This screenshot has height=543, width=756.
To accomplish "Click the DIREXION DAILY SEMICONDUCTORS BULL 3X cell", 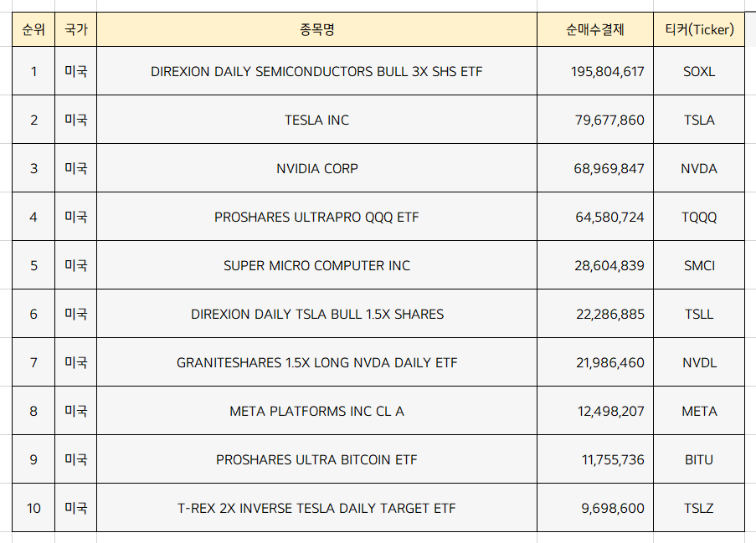I will 316,71.
